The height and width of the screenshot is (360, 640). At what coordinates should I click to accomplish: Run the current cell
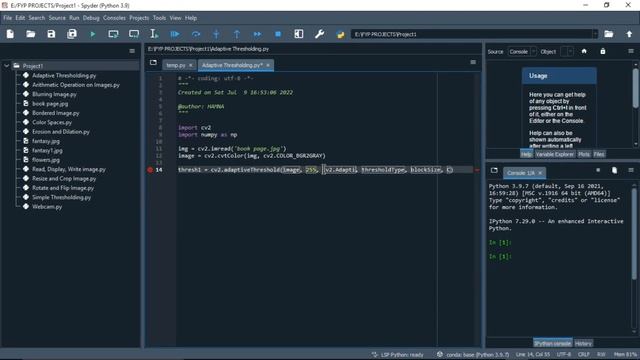click(x=113, y=34)
